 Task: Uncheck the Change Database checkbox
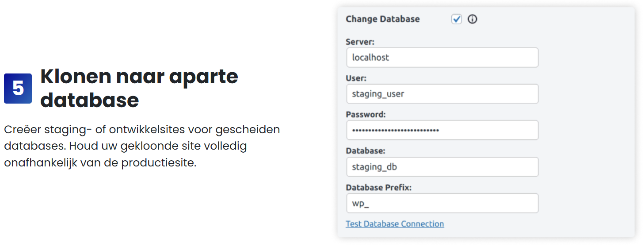point(457,19)
